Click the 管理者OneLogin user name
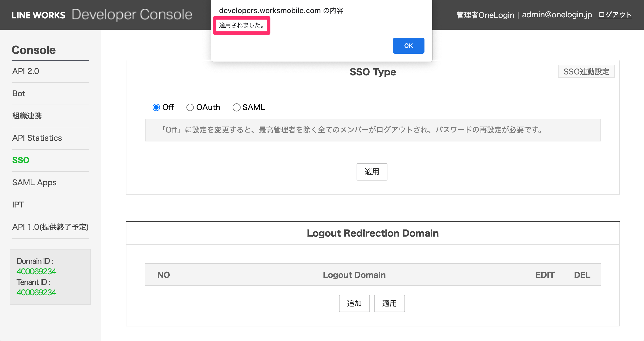The height and width of the screenshot is (341, 644). coord(485,15)
